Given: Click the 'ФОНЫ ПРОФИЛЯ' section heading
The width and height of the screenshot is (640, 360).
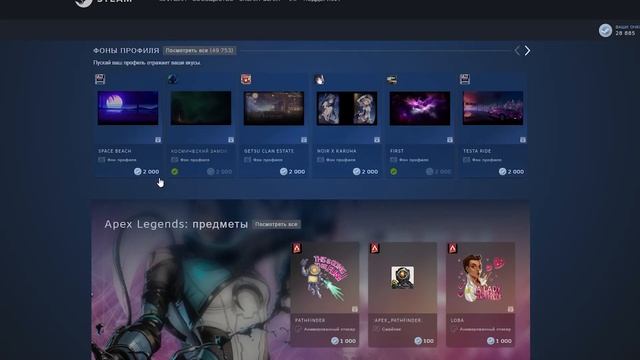Looking at the screenshot, I should coord(126,51).
